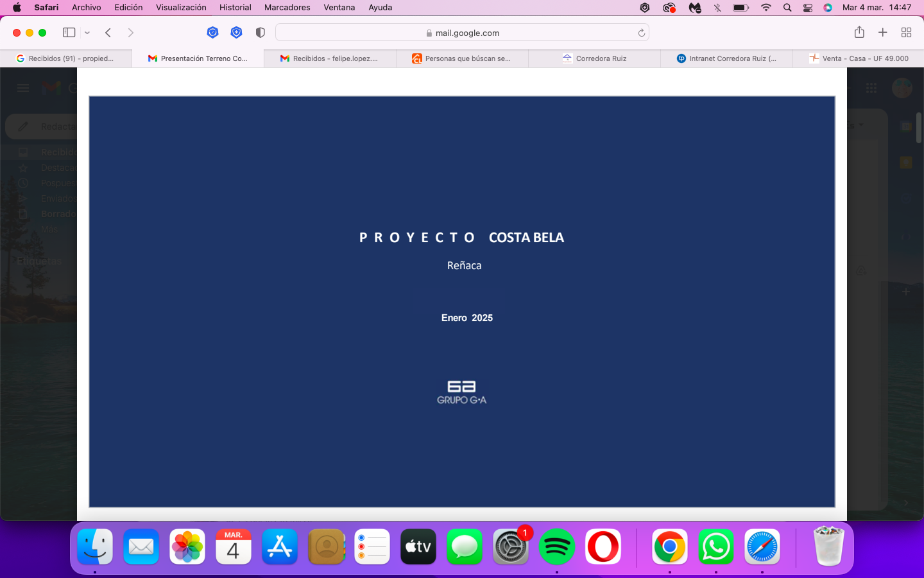Open a new tab with plus icon
Image resolution: width=924 pixels, height=578 pixels.
[x=883, y=32]
